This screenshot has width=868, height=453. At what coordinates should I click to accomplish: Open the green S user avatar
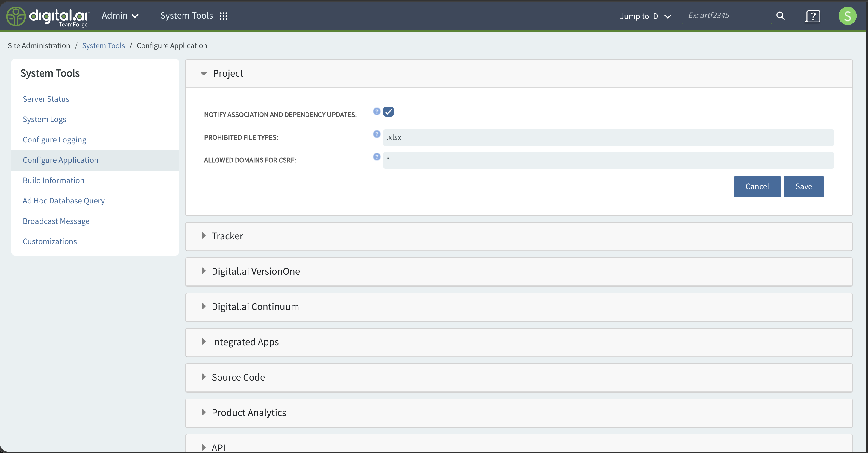(847, 16)
